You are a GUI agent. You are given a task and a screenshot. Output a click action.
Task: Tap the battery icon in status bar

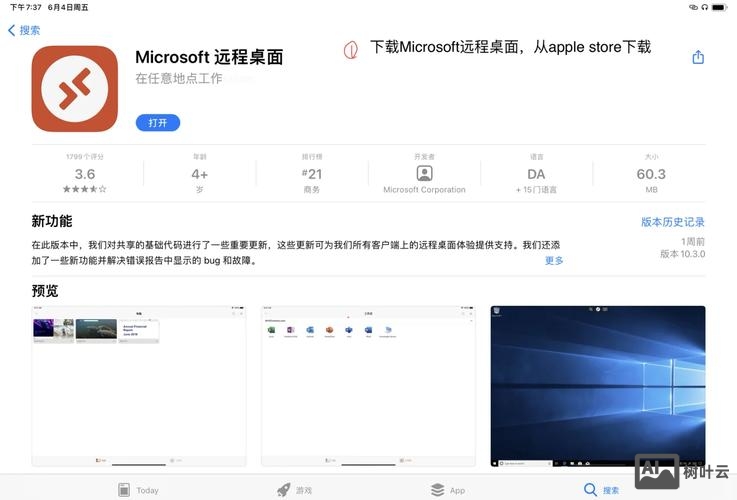pos(719,7)
